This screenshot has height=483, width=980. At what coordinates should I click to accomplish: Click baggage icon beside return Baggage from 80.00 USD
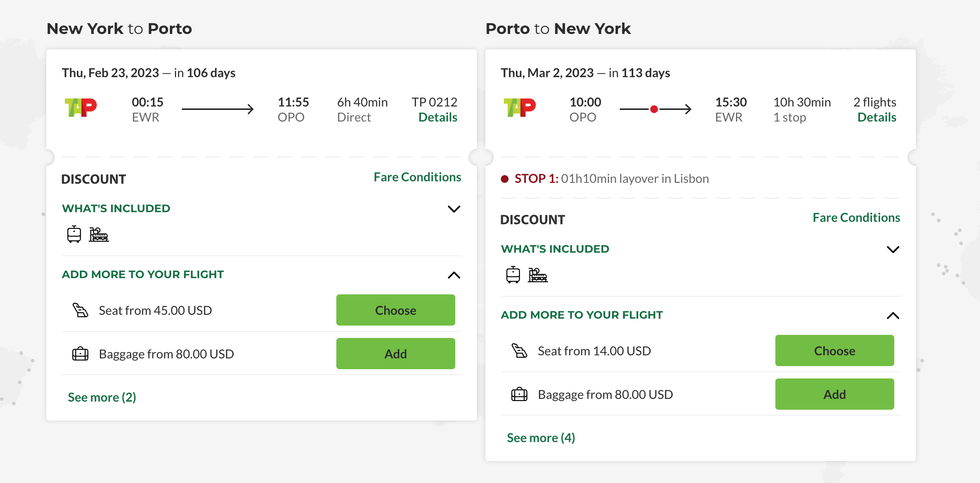coord(519,394)
